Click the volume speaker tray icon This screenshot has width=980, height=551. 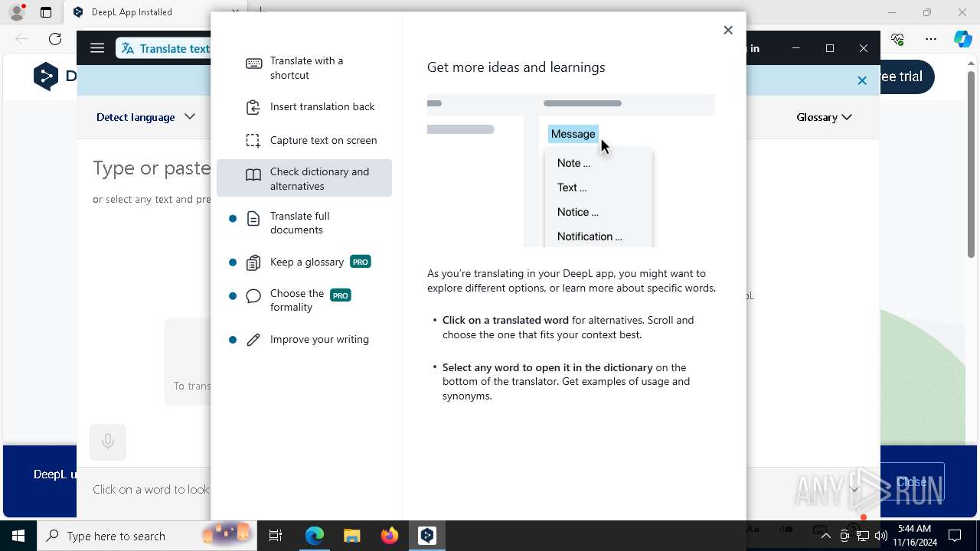[x=880, y=536]
